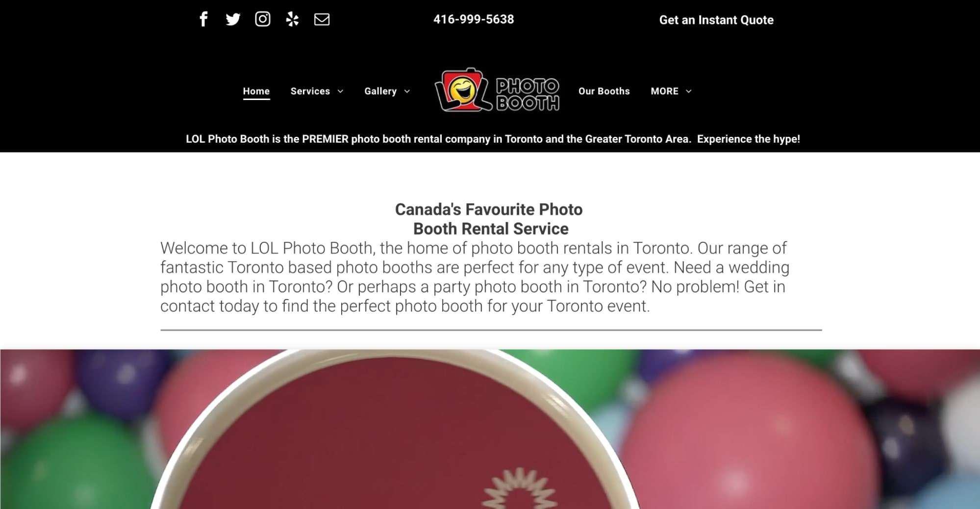Open the Yelp icon

coord(292,19)
